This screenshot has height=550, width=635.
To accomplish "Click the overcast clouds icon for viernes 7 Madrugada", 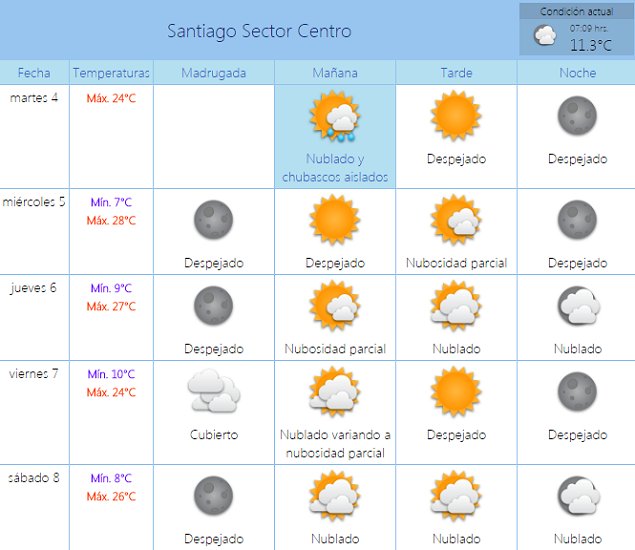I will point(213,391).
